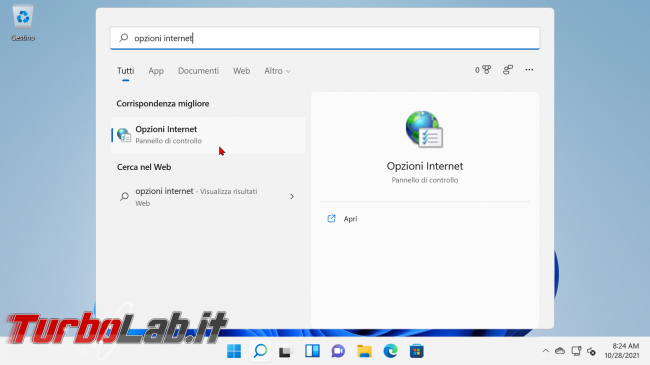Click the search box with 'opzioni internet'
650x365 pixels.
[325, 38]
